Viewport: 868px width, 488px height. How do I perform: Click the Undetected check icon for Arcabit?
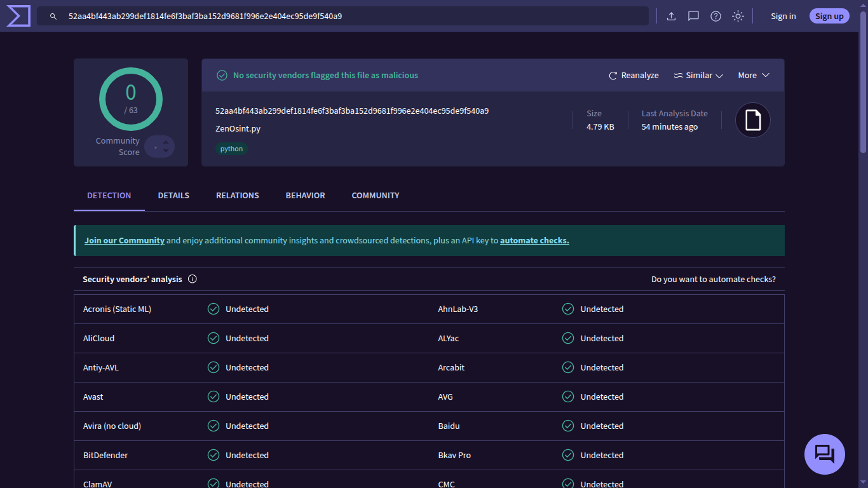568,367
